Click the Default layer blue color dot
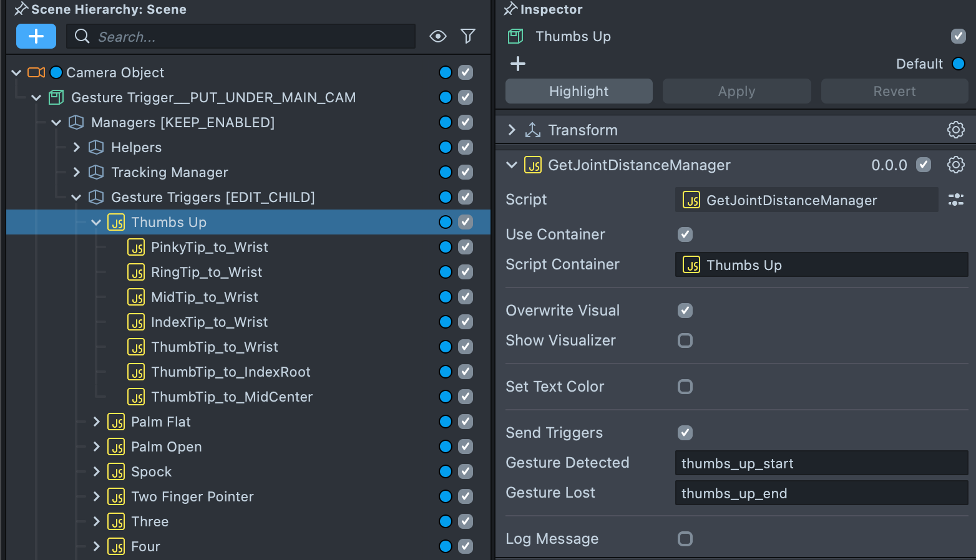Viewport: 976px width, 560px height. (x=959, y=64)
